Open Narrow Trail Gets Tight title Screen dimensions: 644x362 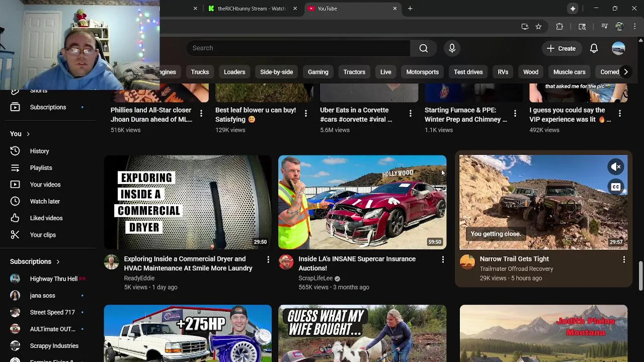(514, 259)
